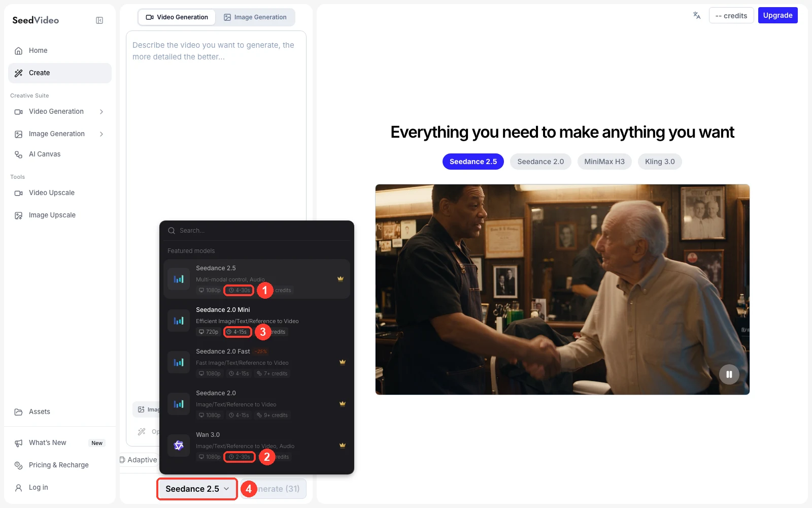The width and height of the screenshot is (812, 508).
Task: Click crown icon beside Seedance 2.0 Fast
Action: coord(343,362)
